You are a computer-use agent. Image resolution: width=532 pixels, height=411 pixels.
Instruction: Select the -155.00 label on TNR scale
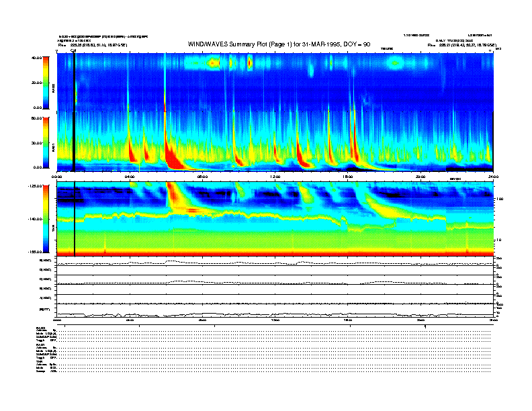pos(36,252)
